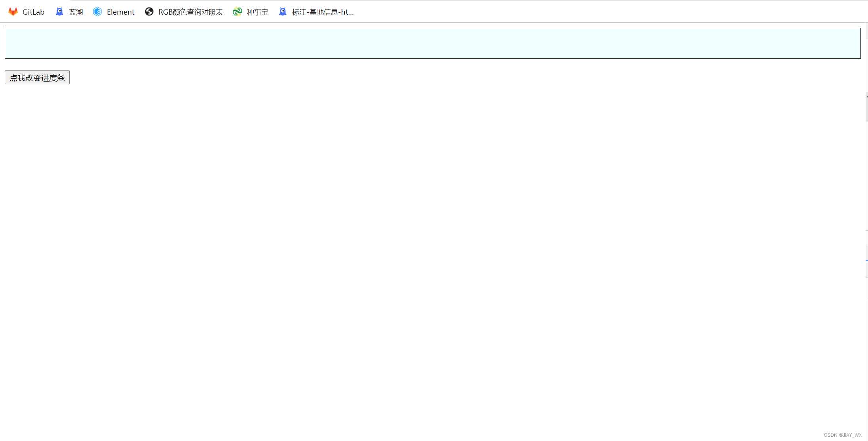
Task: Open the 种事宝 bookmark label
Action: point(258,12)
